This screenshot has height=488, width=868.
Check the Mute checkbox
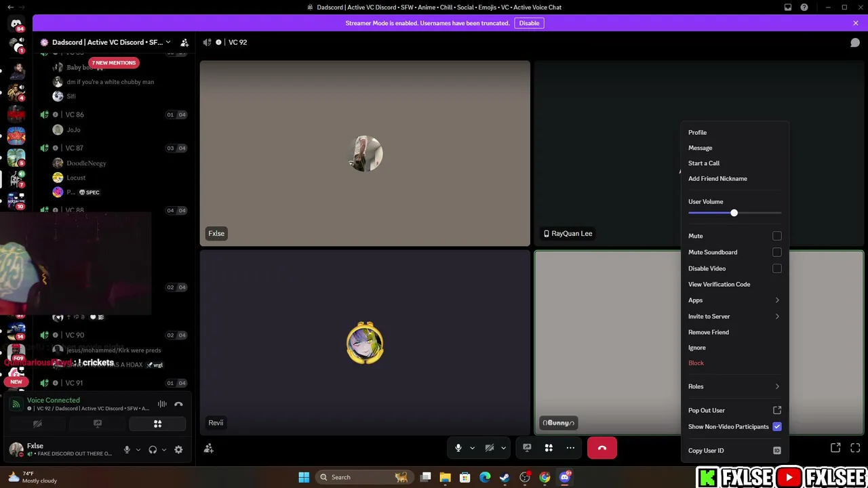coord(777,236)
